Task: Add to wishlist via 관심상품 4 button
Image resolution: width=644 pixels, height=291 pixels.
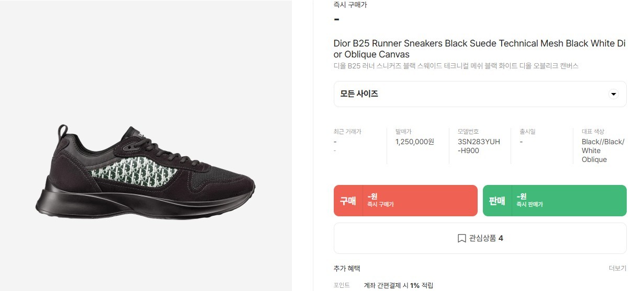Action: (x=480, y=238)
